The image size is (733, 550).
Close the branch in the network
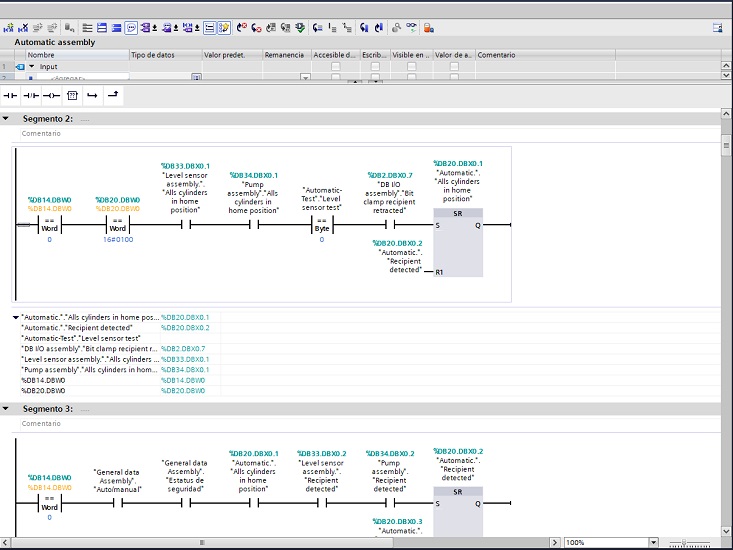113,95
